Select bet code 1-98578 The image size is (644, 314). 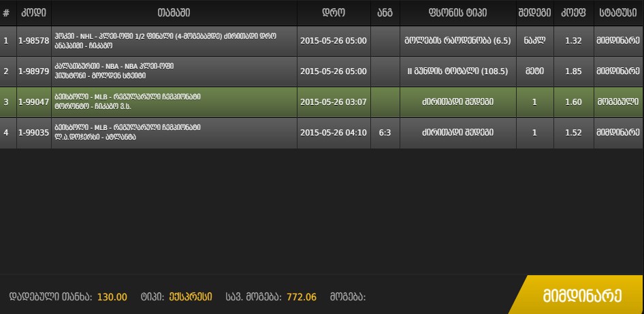click(x=33, y=41)
